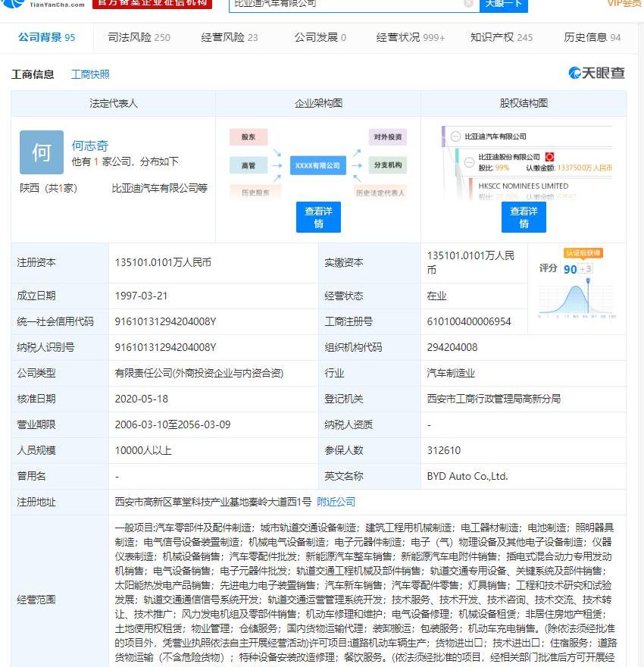Open the 工商快照 link
The height and width of the screenshot is (667, 644).
[90, 74]
